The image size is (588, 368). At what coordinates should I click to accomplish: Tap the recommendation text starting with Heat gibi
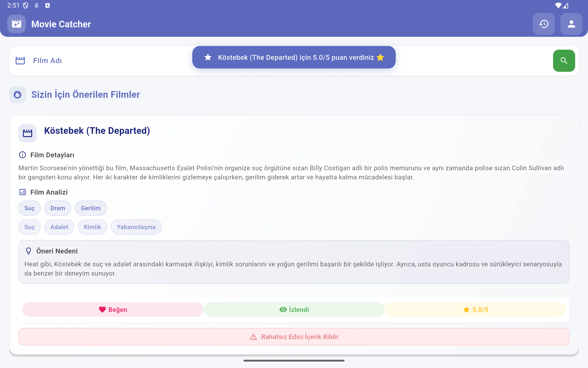[x=293, y=269]
